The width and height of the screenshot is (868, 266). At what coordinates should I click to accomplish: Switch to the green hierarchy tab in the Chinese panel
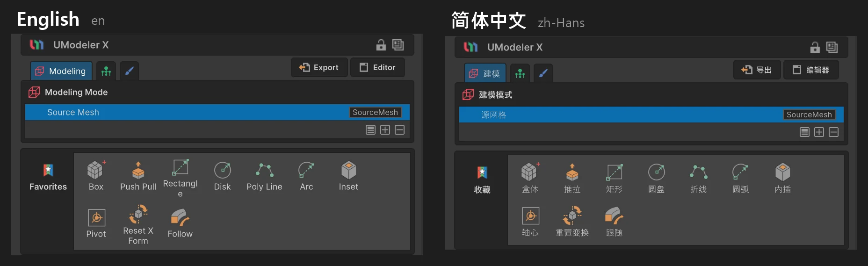click(x=520, y=73)
